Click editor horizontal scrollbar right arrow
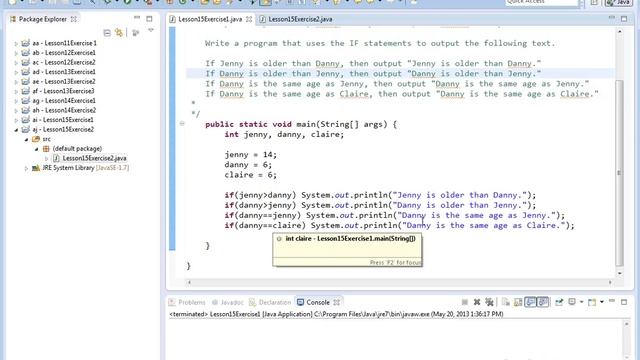 (x=610, y=282)
